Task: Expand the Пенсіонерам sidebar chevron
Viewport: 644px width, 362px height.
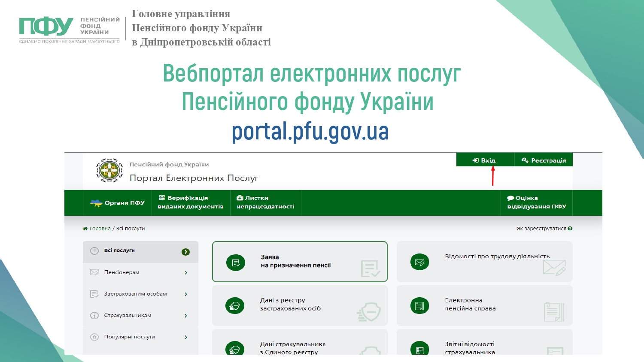Action: point(186,273)
